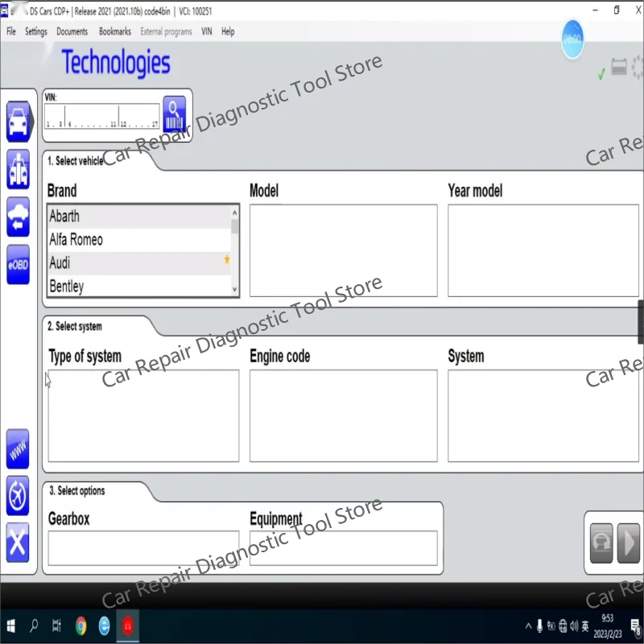Open the network globe tray icon
This screenshot has height=644, width=644.
[563, 626]
